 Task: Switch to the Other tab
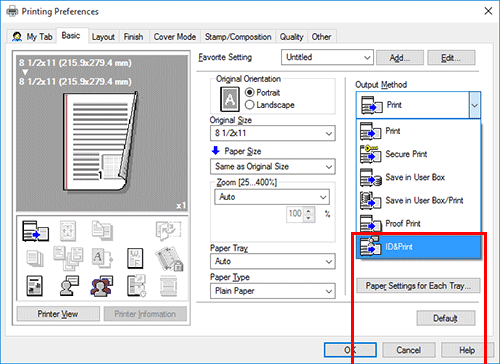(x=321, y=37)
